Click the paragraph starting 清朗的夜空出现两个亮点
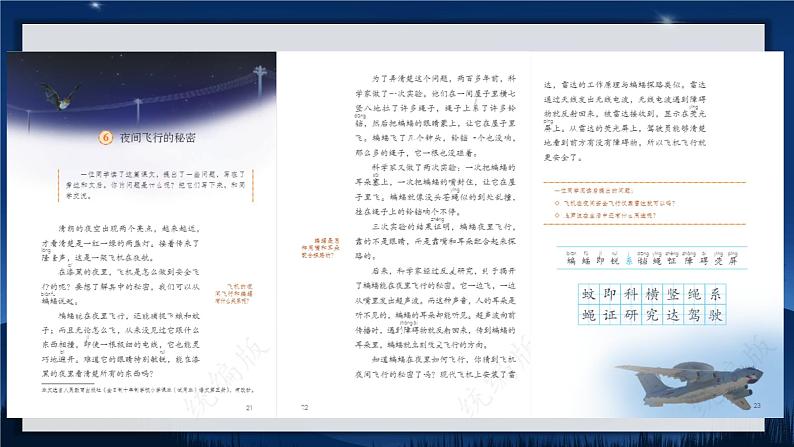 click(x=121, y=243)
